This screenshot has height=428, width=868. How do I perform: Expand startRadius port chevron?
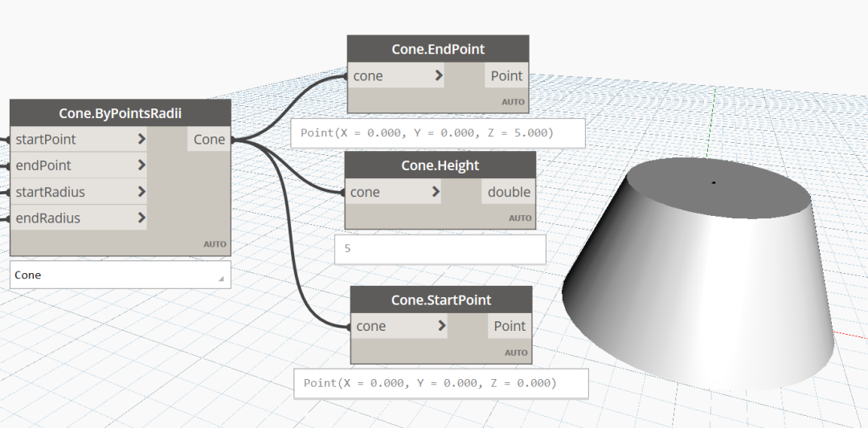point(141,192)
